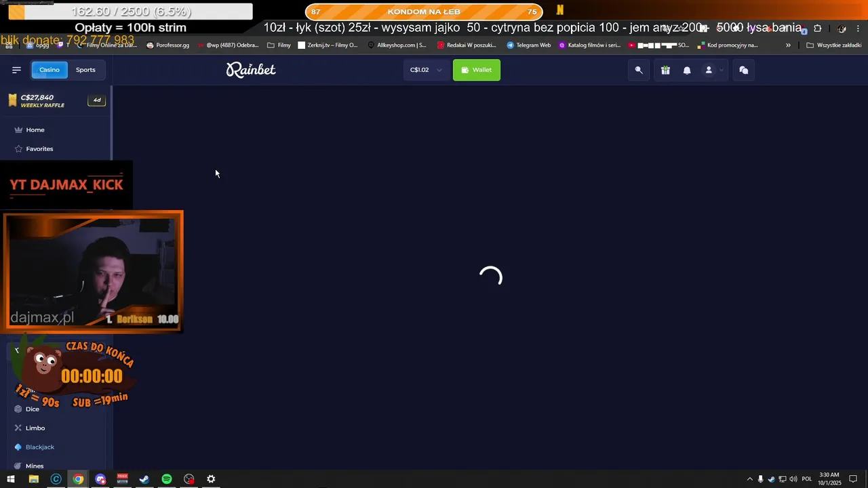Expand the profile dropdown chevron

722,70
